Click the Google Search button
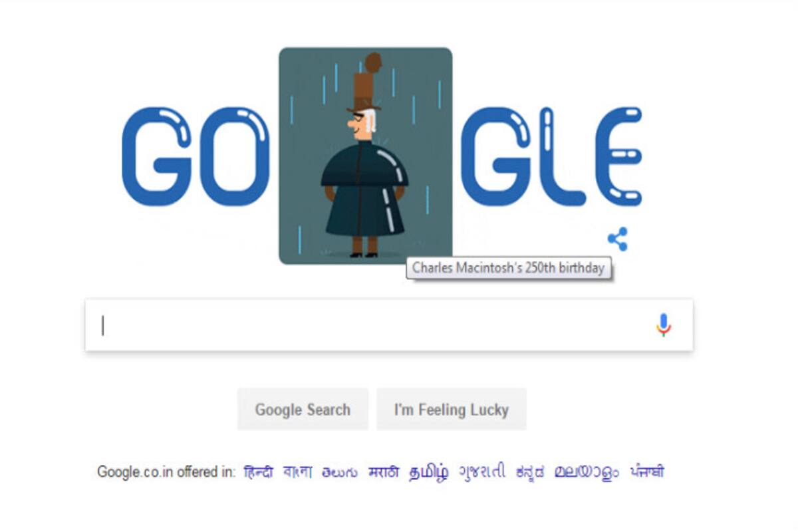Screen dimensions: 798x532 pyautogui.click(x=303, y=410)
